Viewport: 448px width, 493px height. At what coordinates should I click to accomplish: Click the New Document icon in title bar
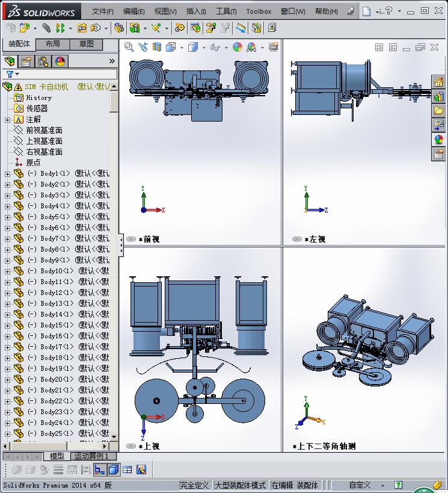pos(366,11)
